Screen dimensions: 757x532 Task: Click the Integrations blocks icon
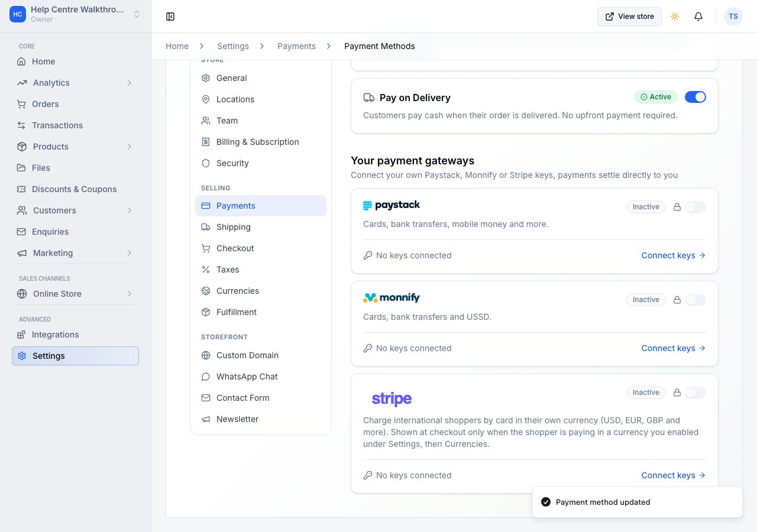tap(21, 335)
